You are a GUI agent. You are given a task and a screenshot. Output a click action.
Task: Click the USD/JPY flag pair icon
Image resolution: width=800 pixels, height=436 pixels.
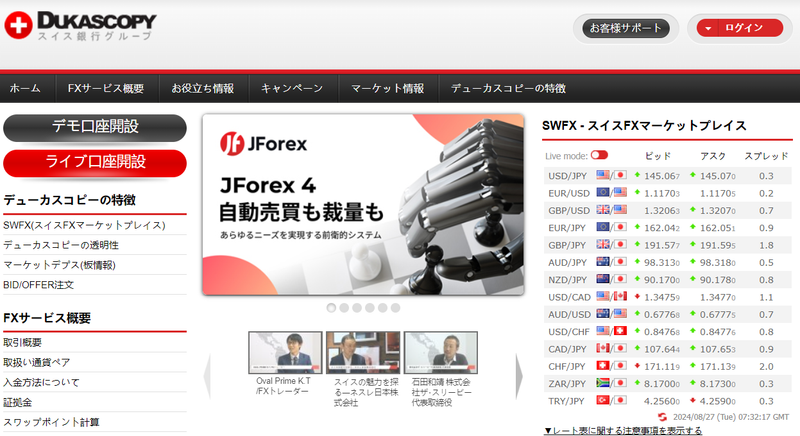[611, 175]
